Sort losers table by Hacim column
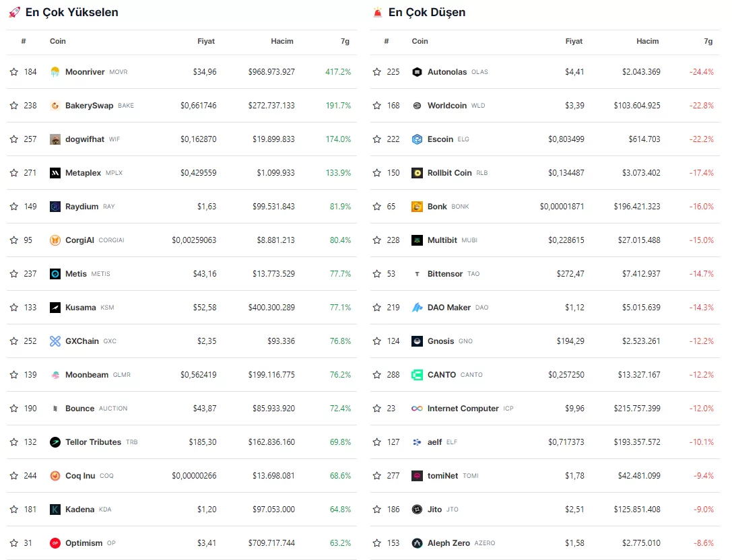Image resolution: width=732 pixels, height=560 pixels. point(648,41)
